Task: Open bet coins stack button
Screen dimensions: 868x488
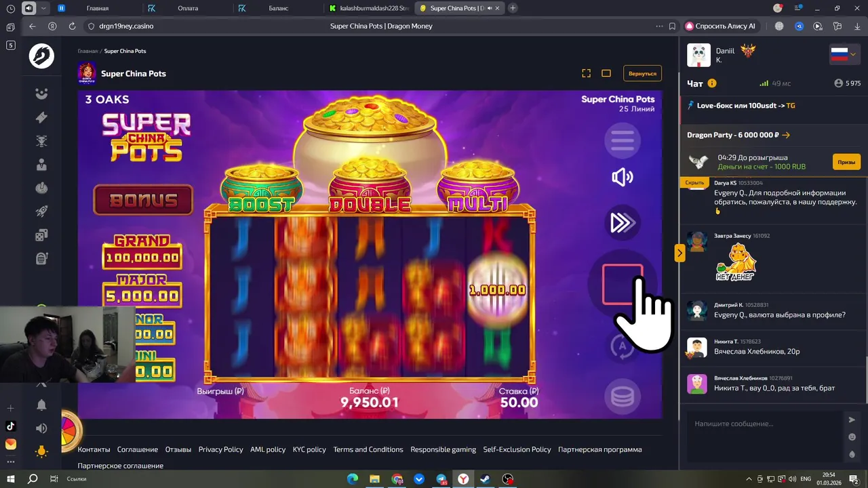Action: (x=622, y=396)
